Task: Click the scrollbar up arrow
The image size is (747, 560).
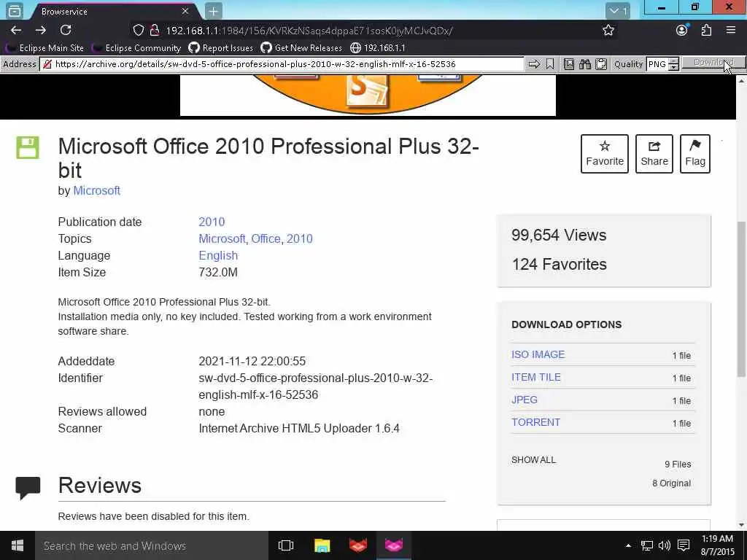Action: pos(741,81)
